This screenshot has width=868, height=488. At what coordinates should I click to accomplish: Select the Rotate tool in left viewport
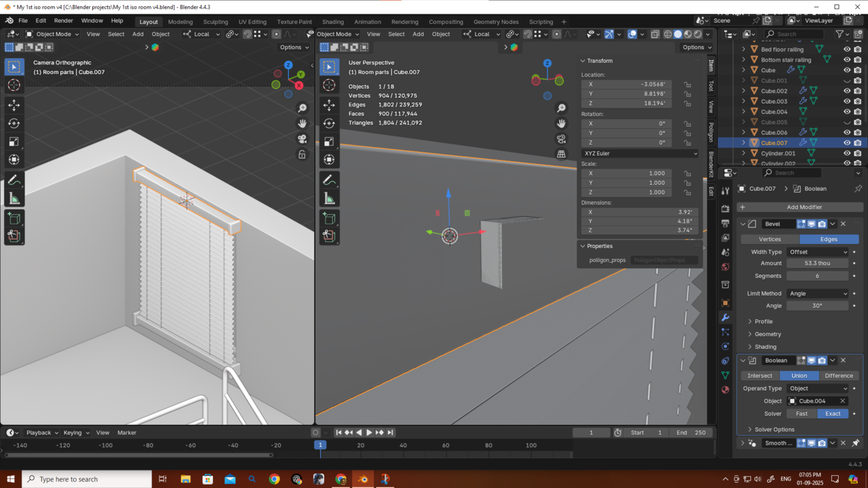[14, 123]
